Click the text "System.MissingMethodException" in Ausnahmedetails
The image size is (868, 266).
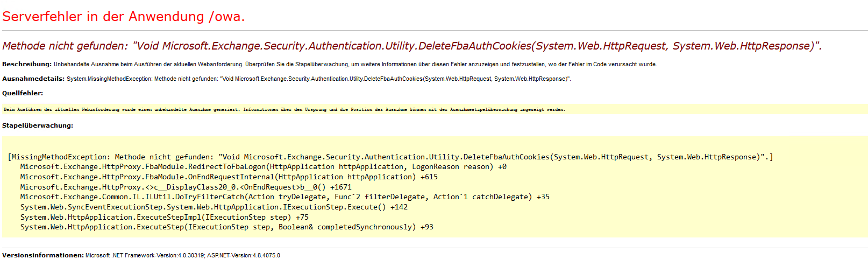pos(109,79)
